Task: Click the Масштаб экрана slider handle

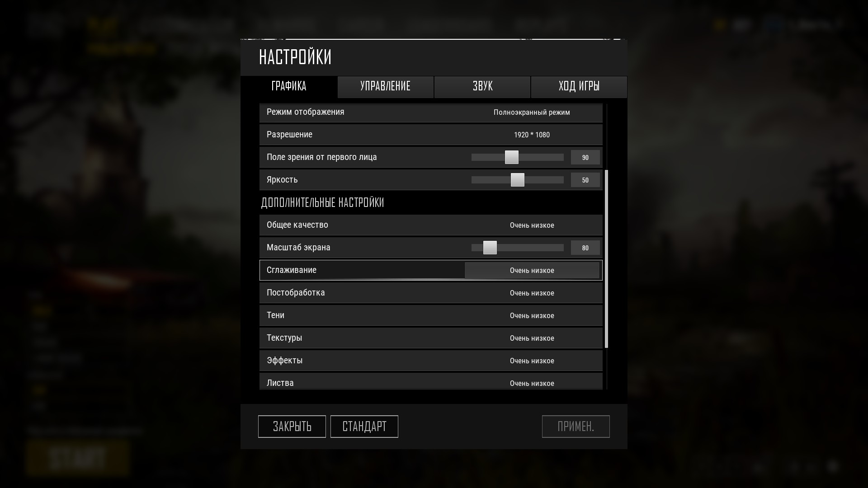Action: pyautogui.click(x=490, y=248)
